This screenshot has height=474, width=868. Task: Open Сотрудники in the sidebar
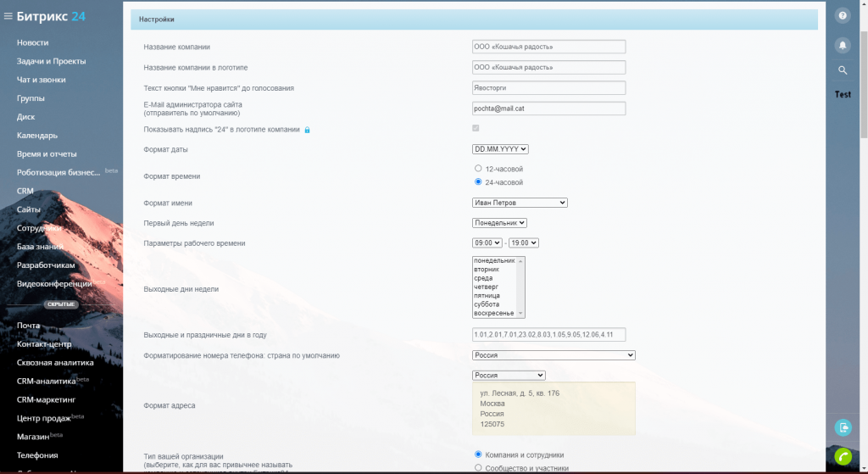[x=39, y=228]
